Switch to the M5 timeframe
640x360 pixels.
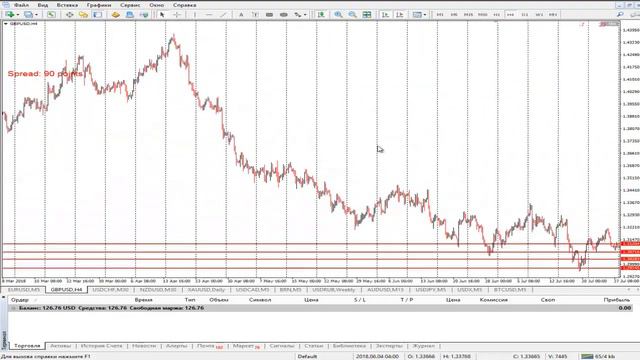[454, 15]
